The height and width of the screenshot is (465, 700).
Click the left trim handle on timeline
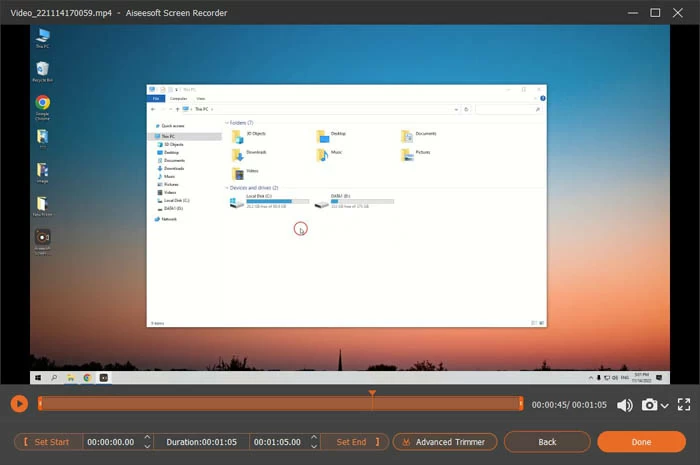(x=39, y=404)
